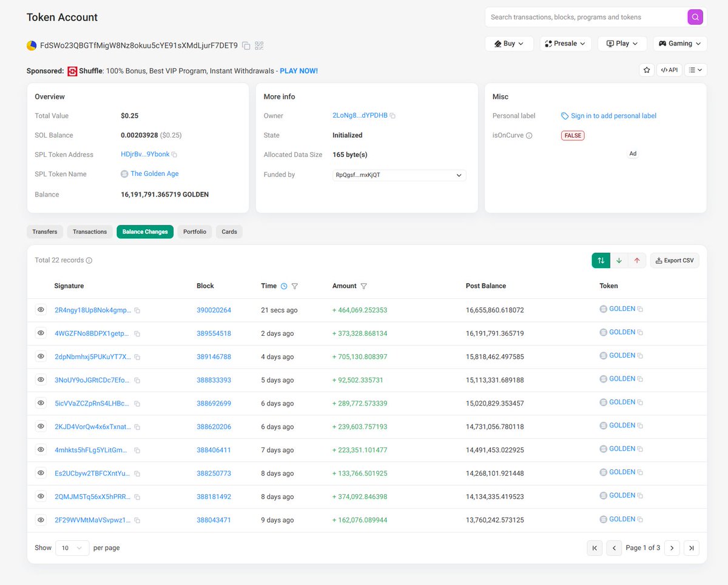Select all flow direction toggle button
Viewport: 728px width, 585px height.
(601, 261)
